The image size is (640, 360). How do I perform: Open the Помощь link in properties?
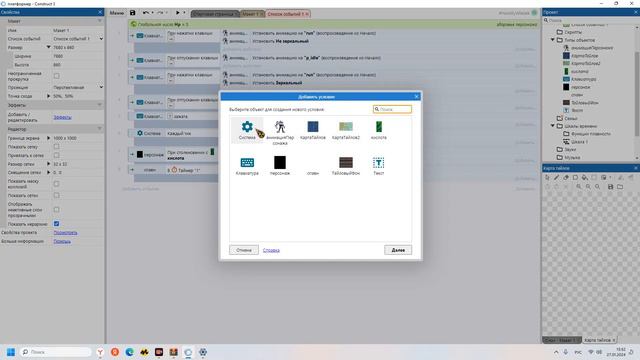tap(62, 241)
